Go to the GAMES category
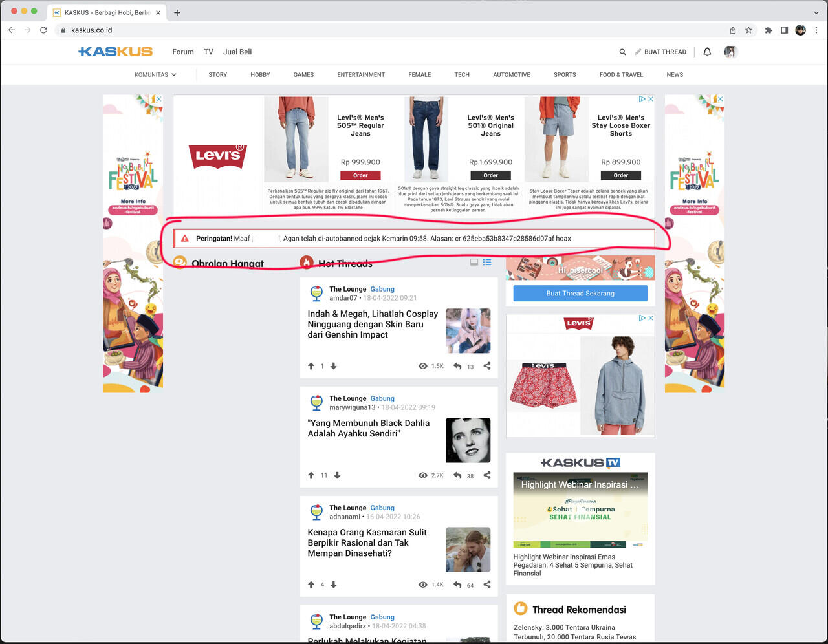This screenshot has height=644, width=828. 303,75
